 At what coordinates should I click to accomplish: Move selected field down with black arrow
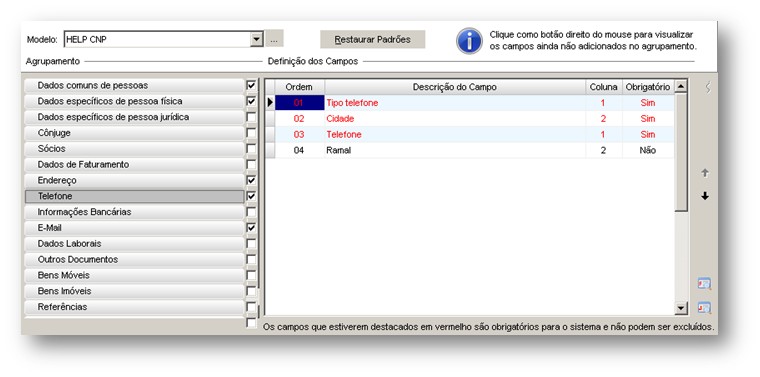(705, 196)
